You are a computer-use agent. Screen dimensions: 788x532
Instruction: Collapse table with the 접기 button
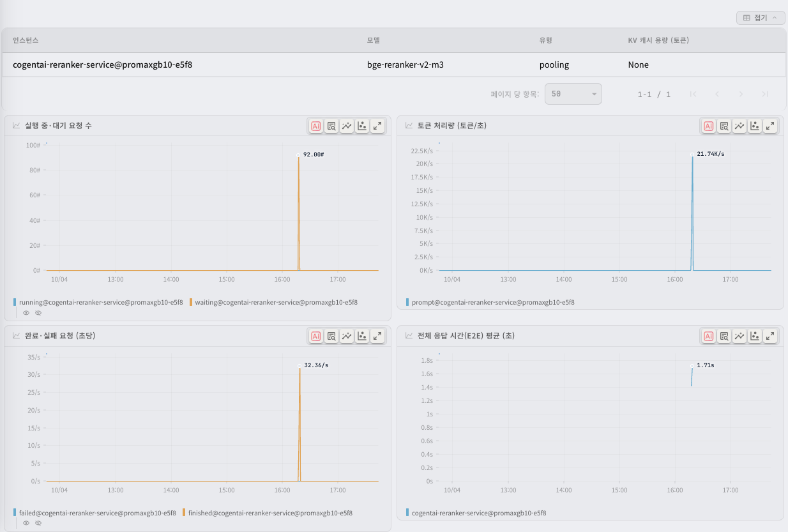[761, 18]
